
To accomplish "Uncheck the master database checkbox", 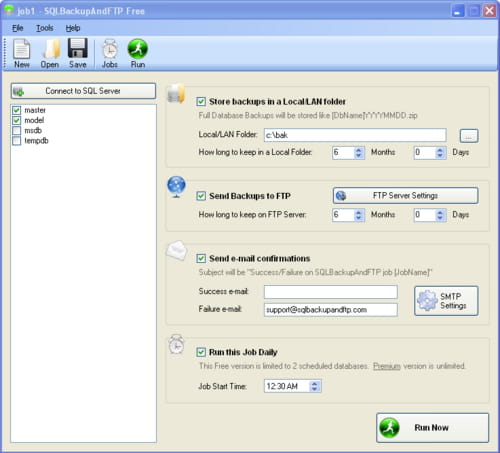I will tap(16, 110).
